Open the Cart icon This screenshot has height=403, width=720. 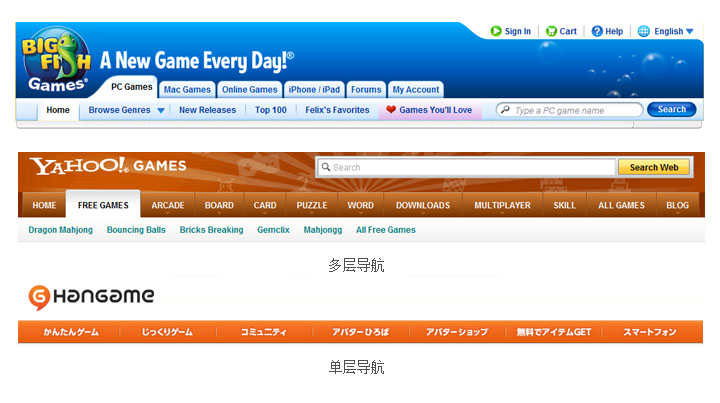pos(549,31)
